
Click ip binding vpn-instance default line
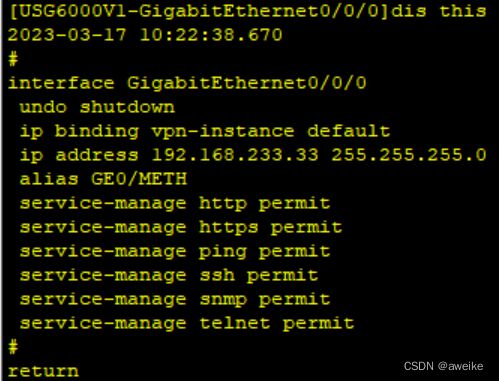pyautogui.click(x=205, y=131)
